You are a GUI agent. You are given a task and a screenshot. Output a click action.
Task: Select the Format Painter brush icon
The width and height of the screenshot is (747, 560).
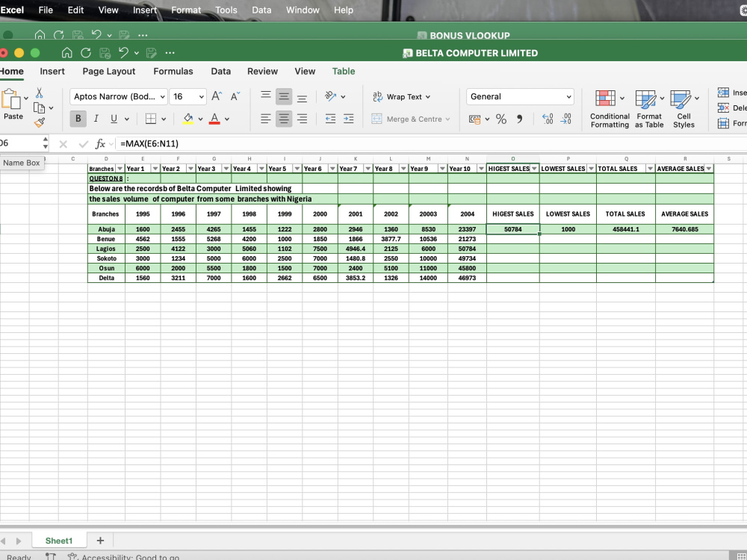coord(40,123)
